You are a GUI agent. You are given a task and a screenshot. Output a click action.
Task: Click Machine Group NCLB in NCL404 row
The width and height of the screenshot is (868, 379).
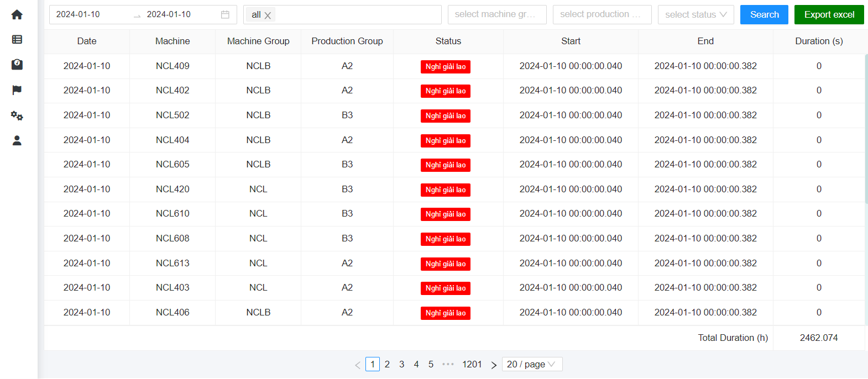[x=258, y=140]
